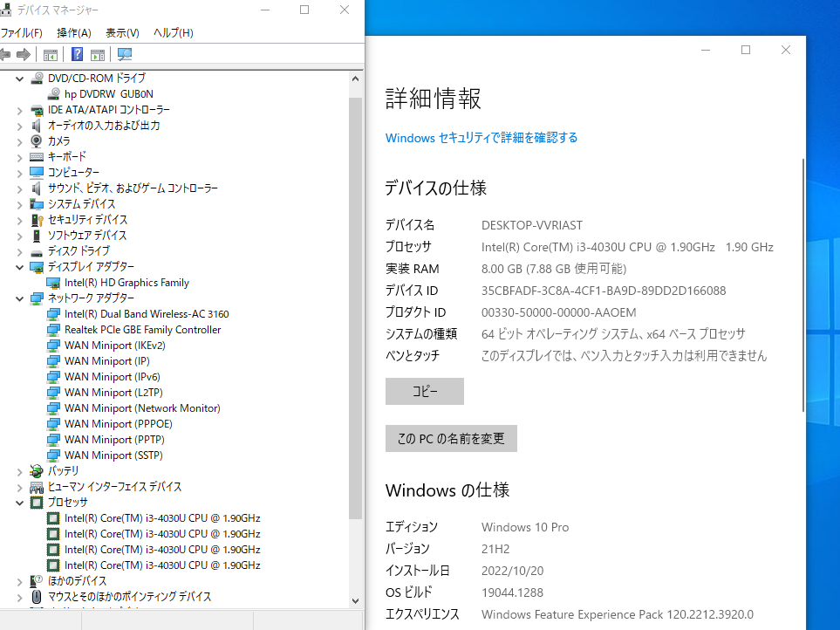Viewport: 840px width, 630px height.
Task: Click RAM value 8.00 GB (7.88 GB 使用可能)
Action: [x=553, y=269]
